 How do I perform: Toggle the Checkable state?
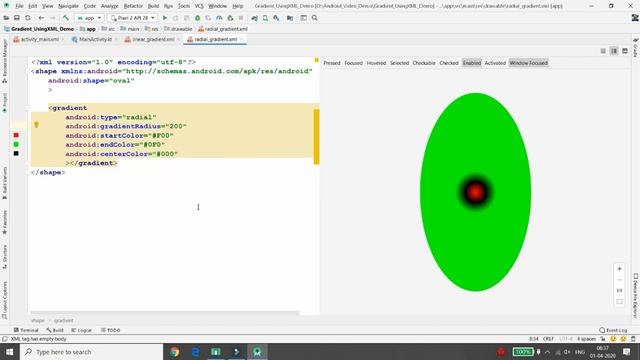click(424, 63)
